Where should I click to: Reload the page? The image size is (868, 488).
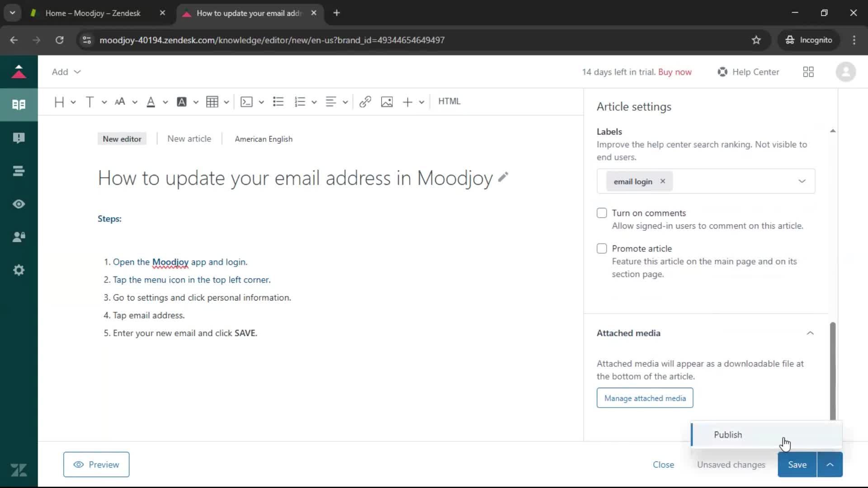click(59, 40)
